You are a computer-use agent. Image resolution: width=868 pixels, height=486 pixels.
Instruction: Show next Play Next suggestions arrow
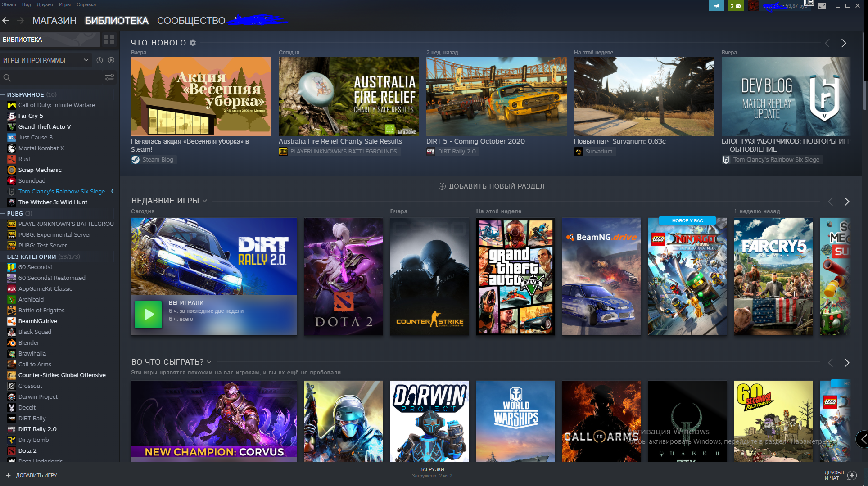tap(847, 363)
